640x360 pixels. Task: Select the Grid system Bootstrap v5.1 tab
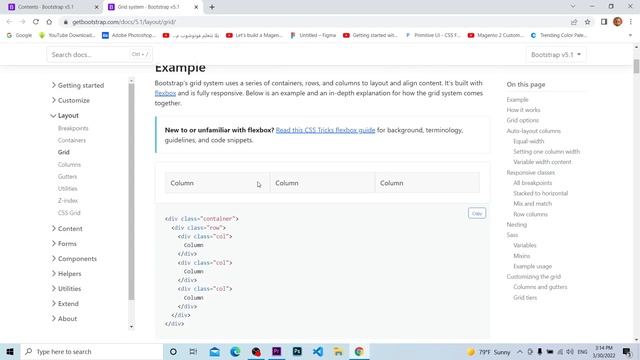(152, 7)
